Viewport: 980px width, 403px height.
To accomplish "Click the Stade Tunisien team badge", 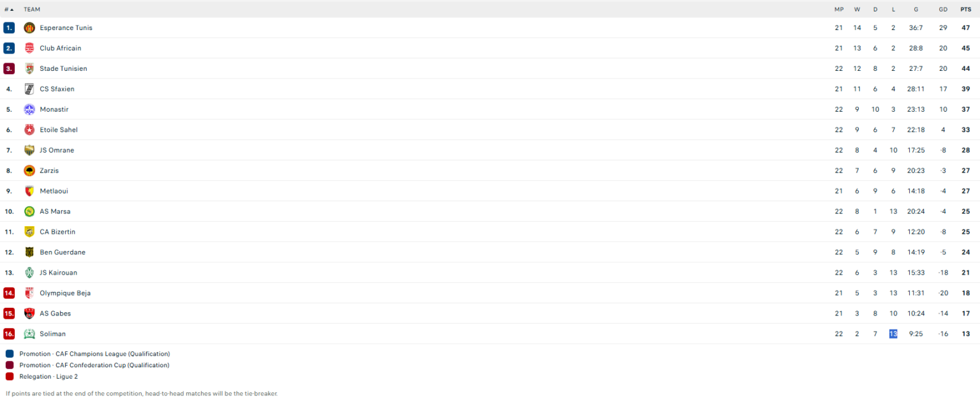I will pyautogui.click(x=29, y=68).
